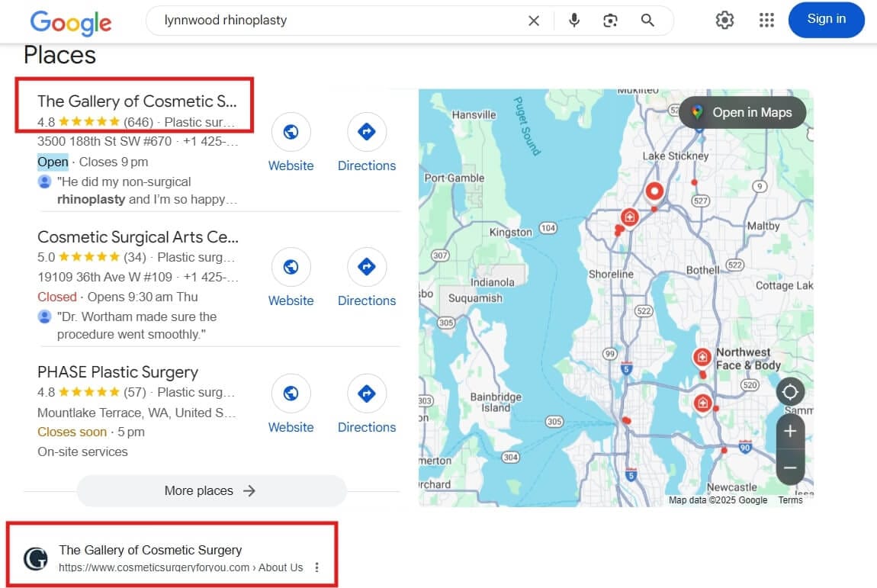Zoom in the map with plus button
Image resolution: width=877 pixels, height=588 pixels.
[790, 432]
